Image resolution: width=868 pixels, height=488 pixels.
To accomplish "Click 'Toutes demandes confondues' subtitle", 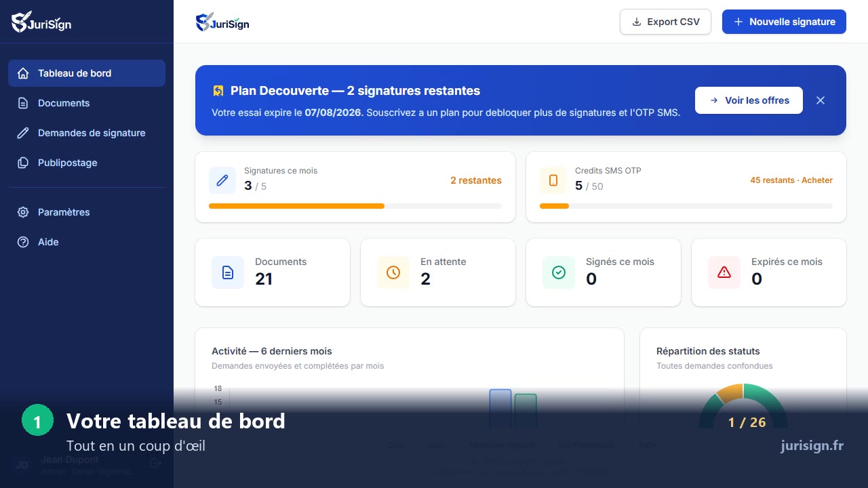I will 714,366.
